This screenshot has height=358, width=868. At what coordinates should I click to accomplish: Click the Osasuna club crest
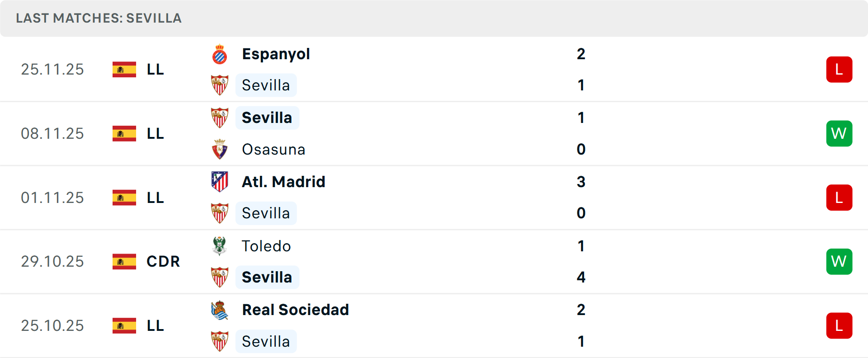[220, 149]
